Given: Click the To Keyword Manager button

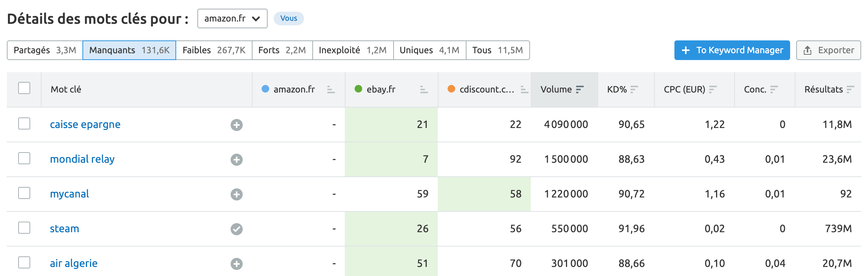Looking at the screenshot, I should pyautogui.click(x=732, y=50).
